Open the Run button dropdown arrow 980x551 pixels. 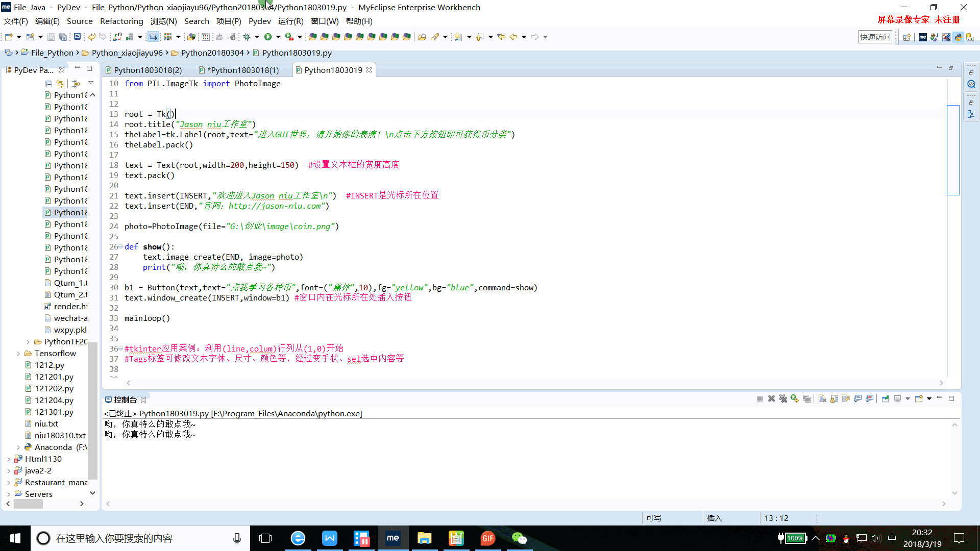coord(278,37)
